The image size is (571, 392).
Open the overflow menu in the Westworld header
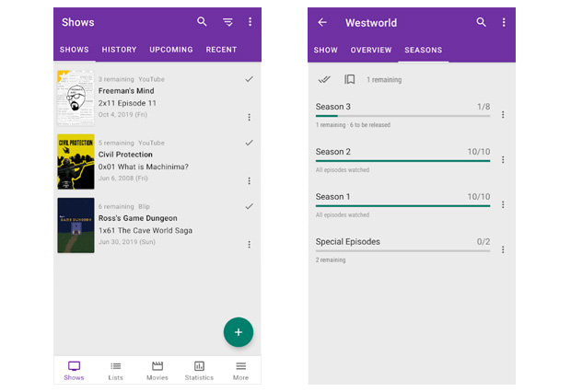point(504,22)
